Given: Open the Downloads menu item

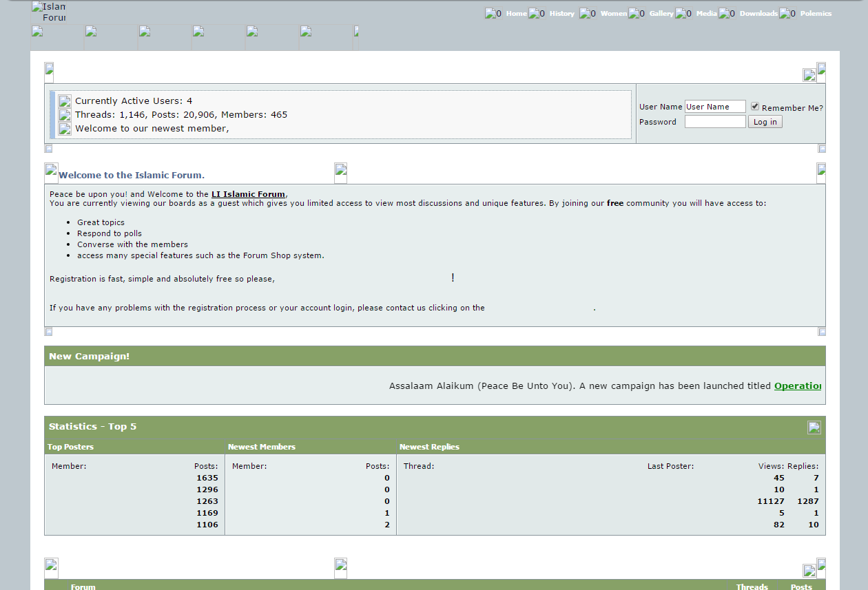Looking at the screenshot, I should click(758, 13).
